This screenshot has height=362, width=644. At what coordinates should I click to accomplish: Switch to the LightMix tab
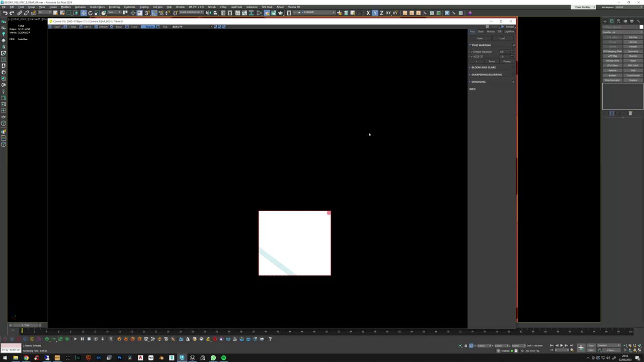(509, 32)
